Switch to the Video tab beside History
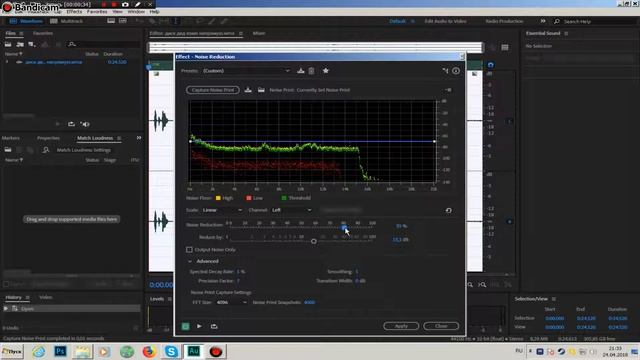Viewport: 640px width, 360px height. pos(46,297)
